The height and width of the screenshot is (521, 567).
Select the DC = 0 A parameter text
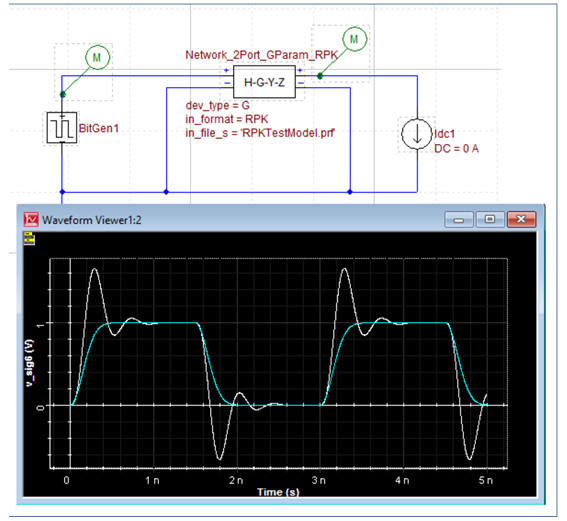point(456,149)
